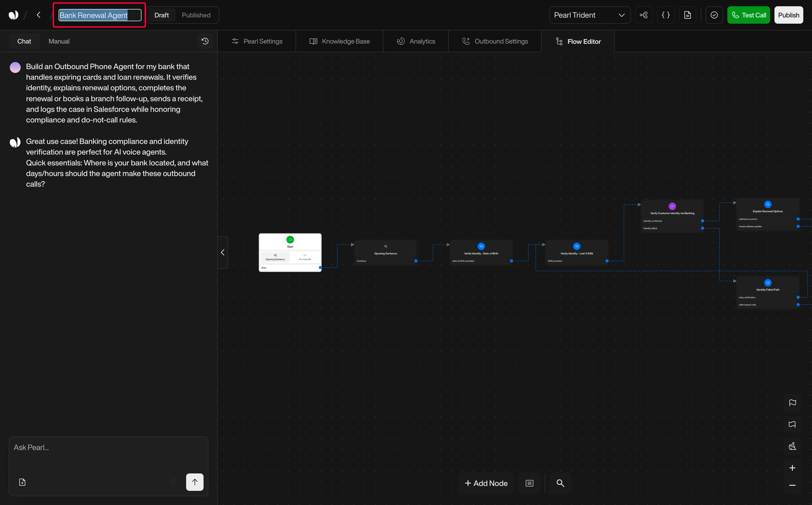
Task: Publish the agent
Action: tap(788, 15)
